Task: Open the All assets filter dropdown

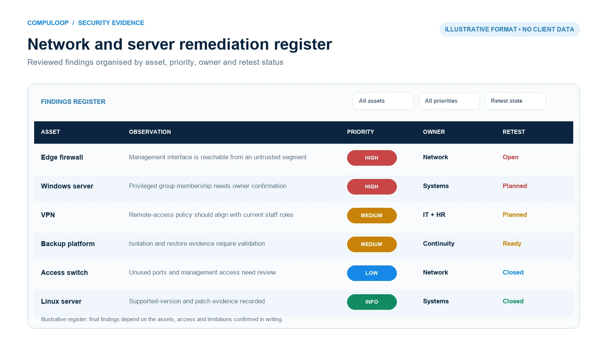Action: pyautogui.click(x=383, y=101)
